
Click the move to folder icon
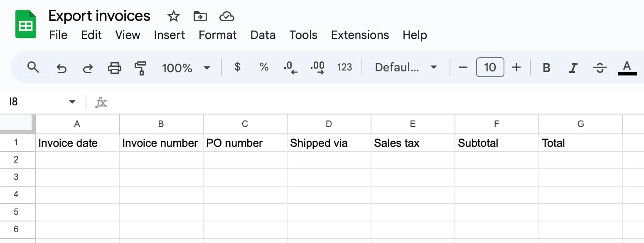pyautogui.click(x=200, y=17)
